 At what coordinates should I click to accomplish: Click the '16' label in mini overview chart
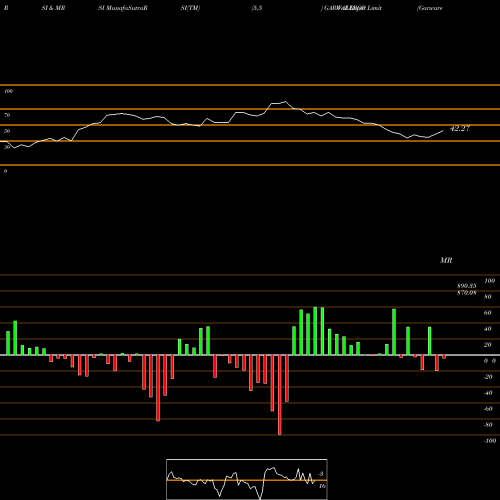(x=322, y=486)
